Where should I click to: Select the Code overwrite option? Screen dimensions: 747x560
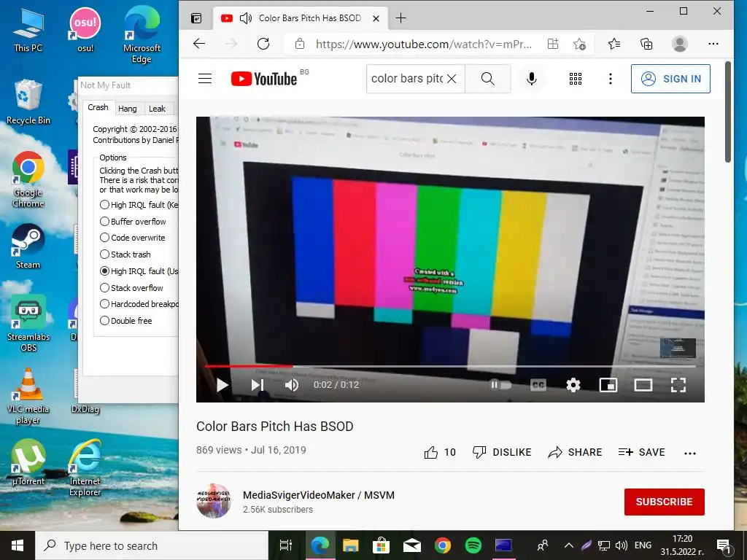133,238
